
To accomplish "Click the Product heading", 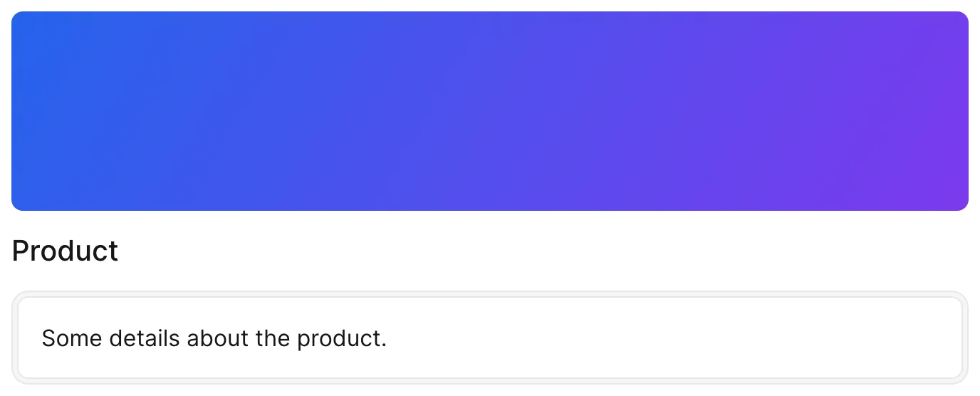I will [x=66, y=251].
